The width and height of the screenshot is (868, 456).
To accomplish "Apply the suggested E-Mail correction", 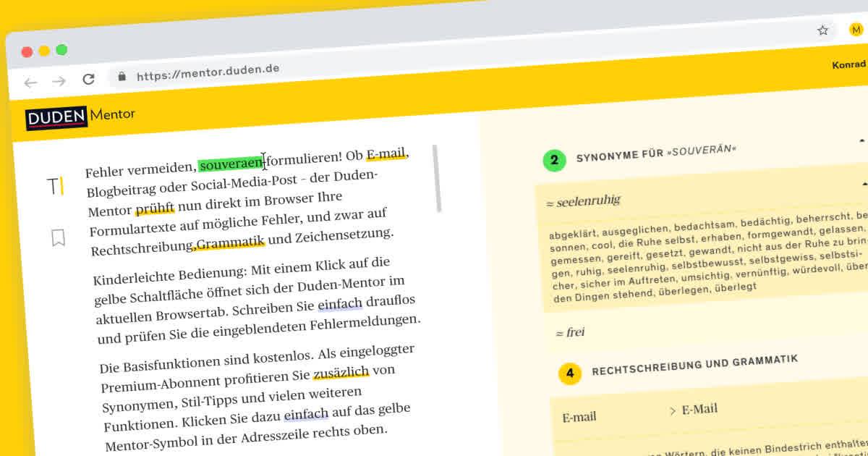I will [700, 410].
